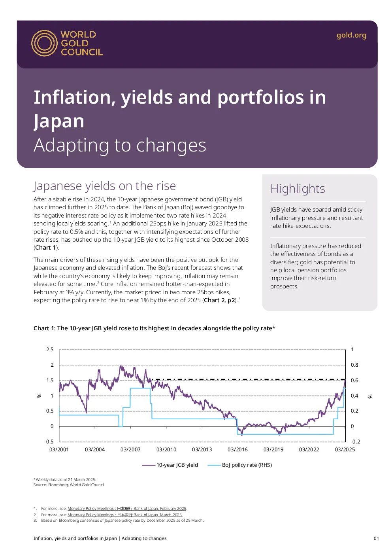This screenshot has width=392, height=555.
Task: Click the dashed black reference line on chart
Action: [248, 380]
